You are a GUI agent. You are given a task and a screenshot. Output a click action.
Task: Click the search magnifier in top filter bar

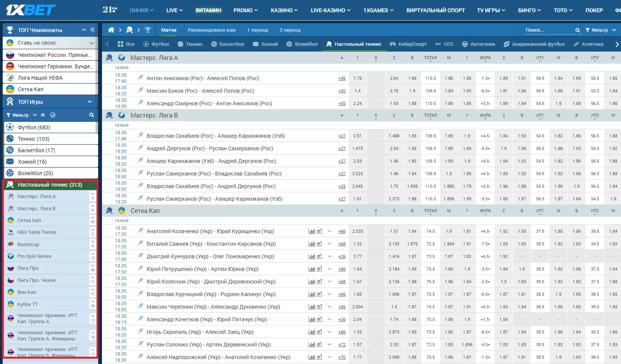577,30
